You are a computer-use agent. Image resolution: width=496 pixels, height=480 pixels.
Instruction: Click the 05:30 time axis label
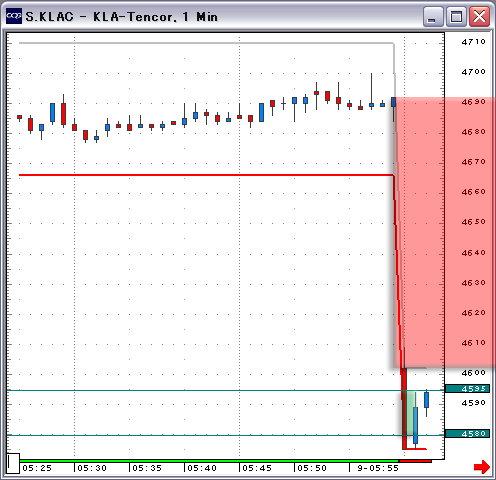pos(92,468)
